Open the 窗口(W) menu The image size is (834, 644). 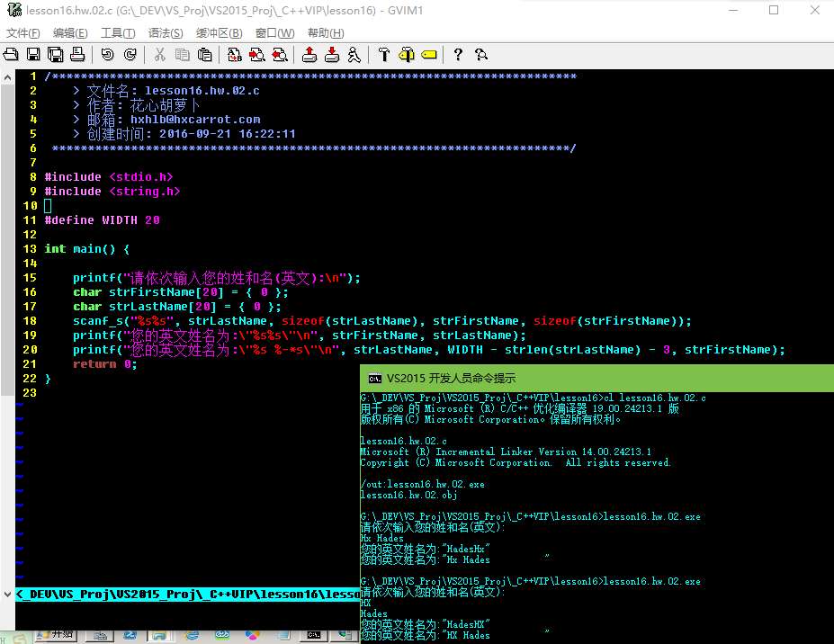pos(274,33)
